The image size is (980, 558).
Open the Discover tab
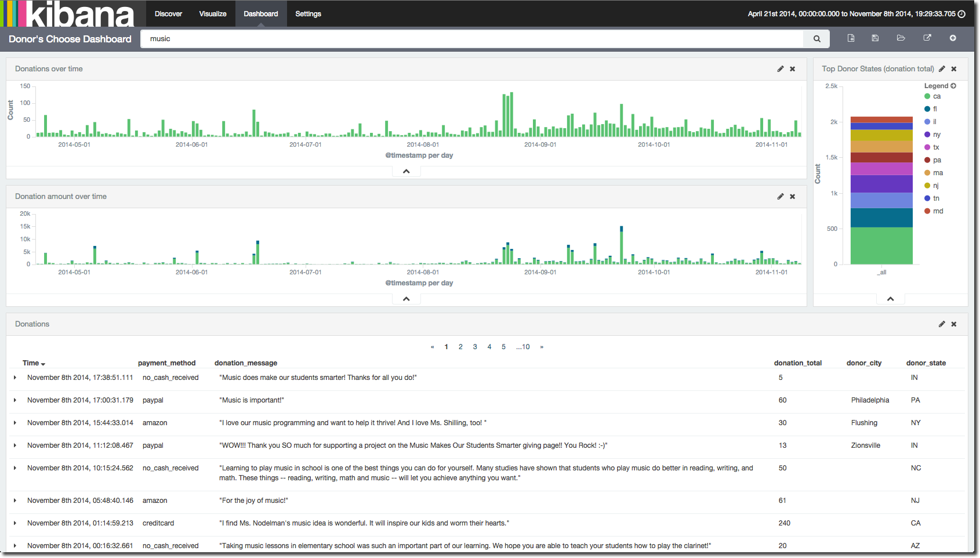[168, 14]
